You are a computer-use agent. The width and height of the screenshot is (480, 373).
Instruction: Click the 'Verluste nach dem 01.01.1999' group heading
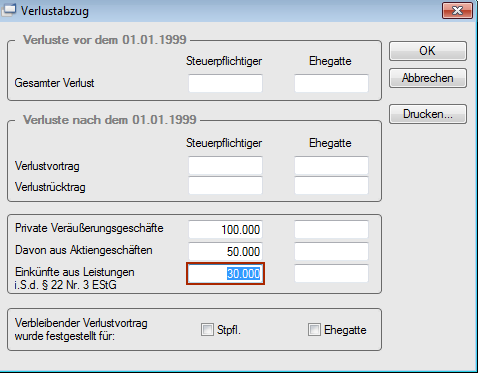(110, 120)
